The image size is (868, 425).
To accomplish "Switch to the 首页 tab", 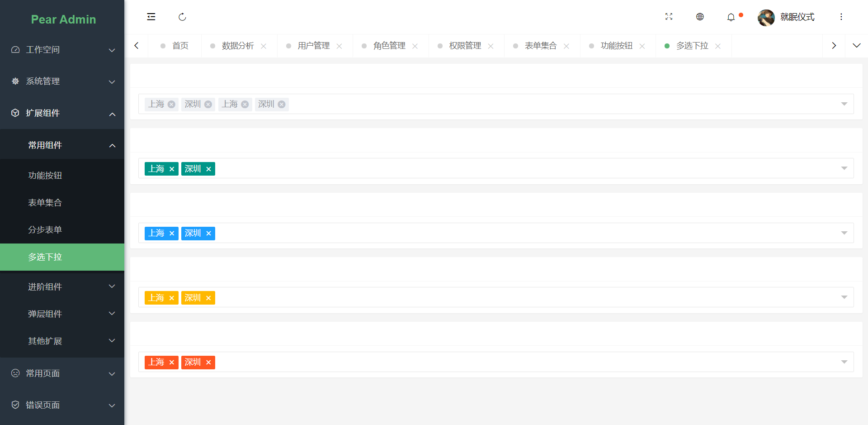I will point(175,46).
